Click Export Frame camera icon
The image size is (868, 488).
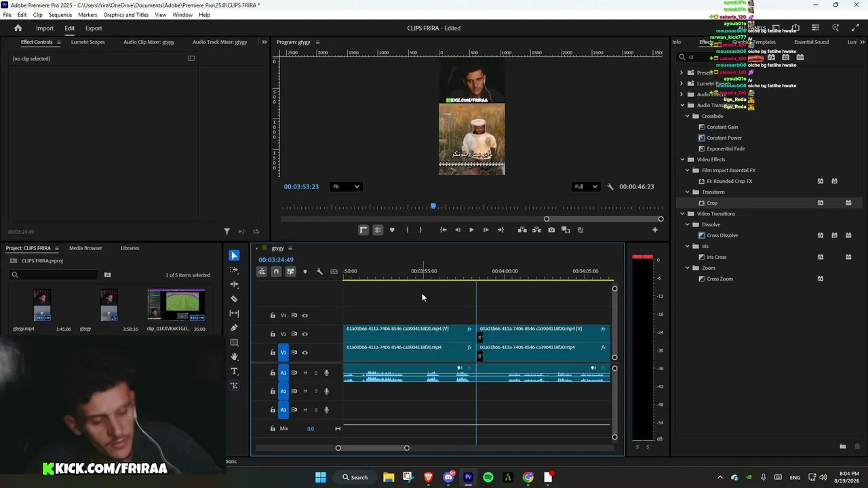551,230
